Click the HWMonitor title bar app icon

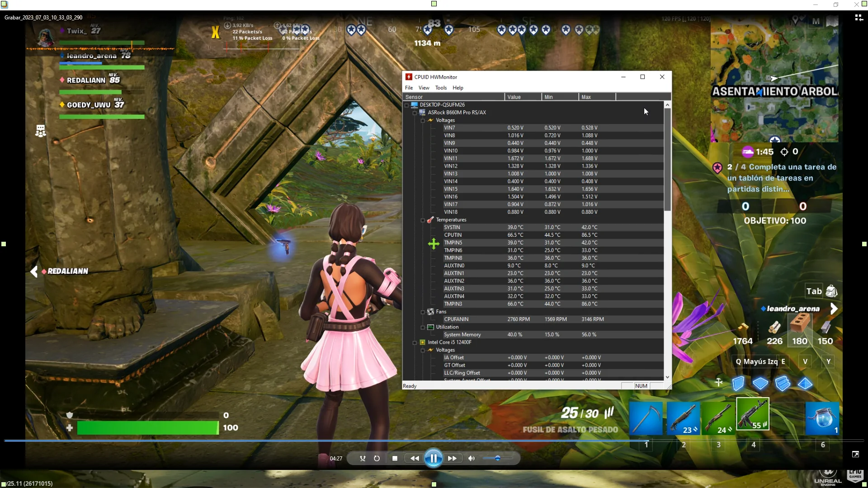(409, 77)
